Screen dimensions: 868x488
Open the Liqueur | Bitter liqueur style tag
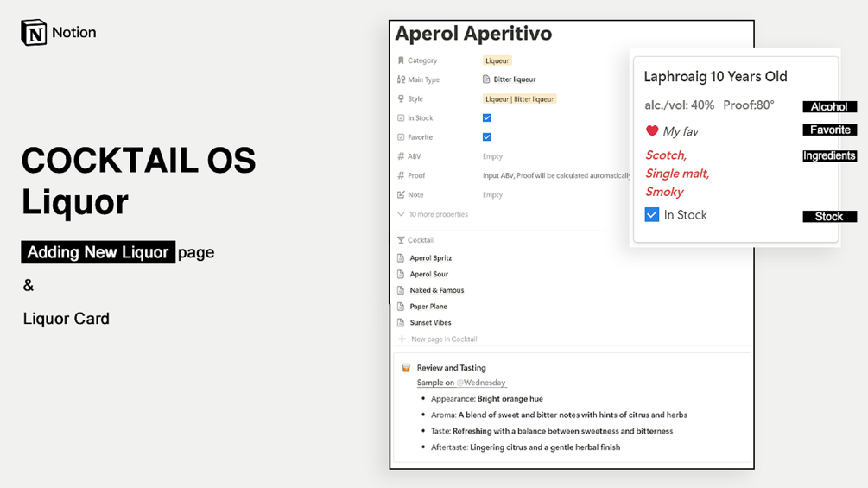pos(519,99)
